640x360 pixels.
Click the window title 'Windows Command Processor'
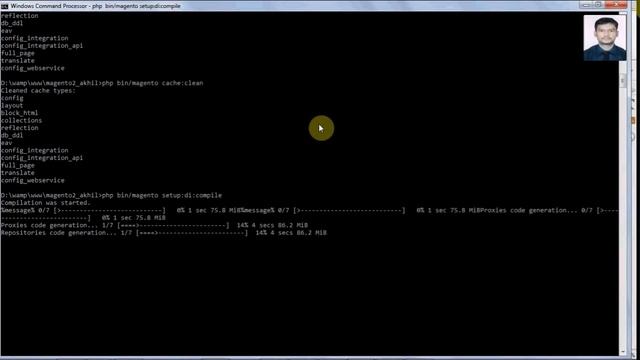(49, 6)
